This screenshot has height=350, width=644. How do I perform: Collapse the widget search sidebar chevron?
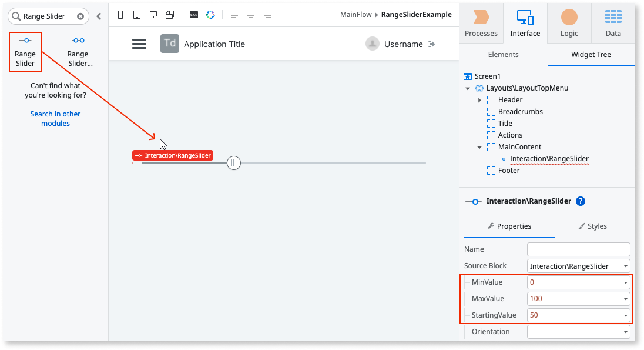pos(99,16)
